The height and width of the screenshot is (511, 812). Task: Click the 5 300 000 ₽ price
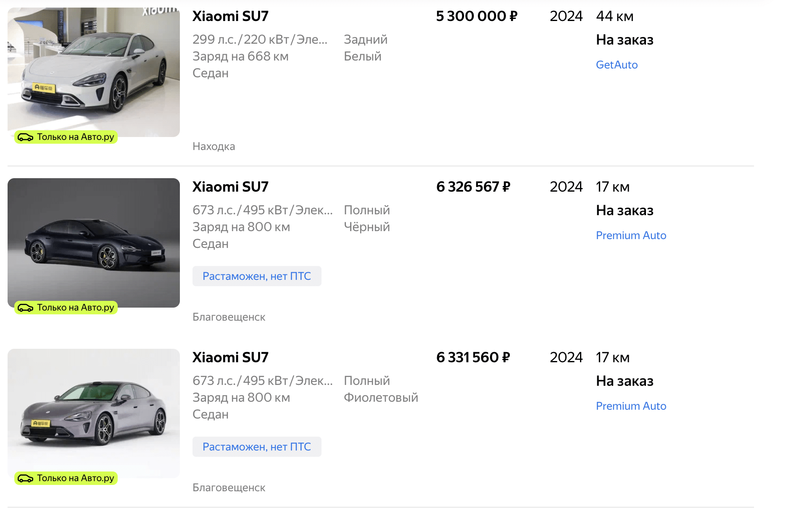pyautogui.click(x=477, y=16)
